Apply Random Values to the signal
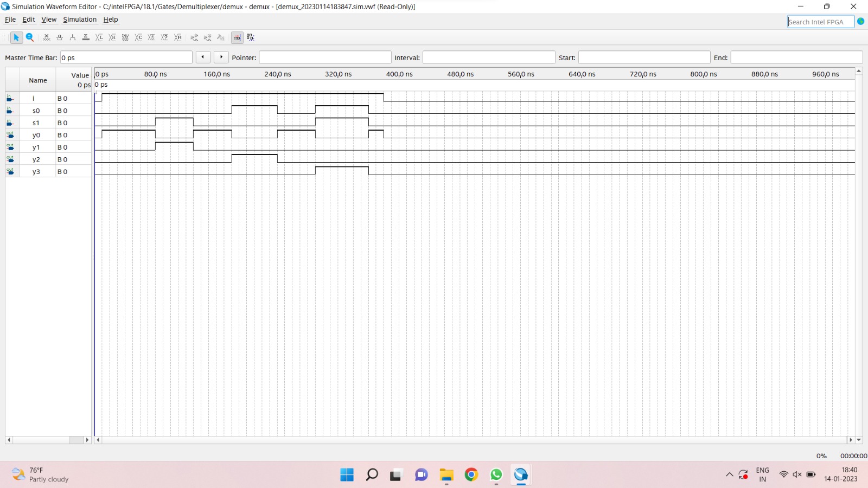Screen dimensions: 868x488 177,37
